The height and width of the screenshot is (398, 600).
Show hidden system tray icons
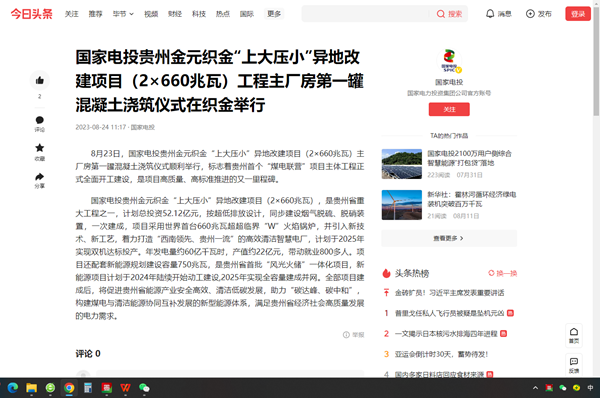pyautogui.click(x=535, y=388)
